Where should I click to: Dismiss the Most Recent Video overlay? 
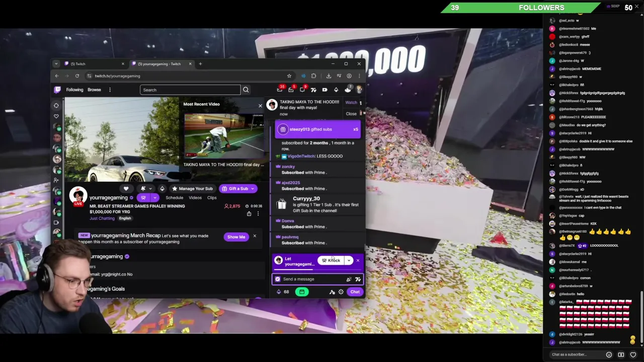[260, 106]
